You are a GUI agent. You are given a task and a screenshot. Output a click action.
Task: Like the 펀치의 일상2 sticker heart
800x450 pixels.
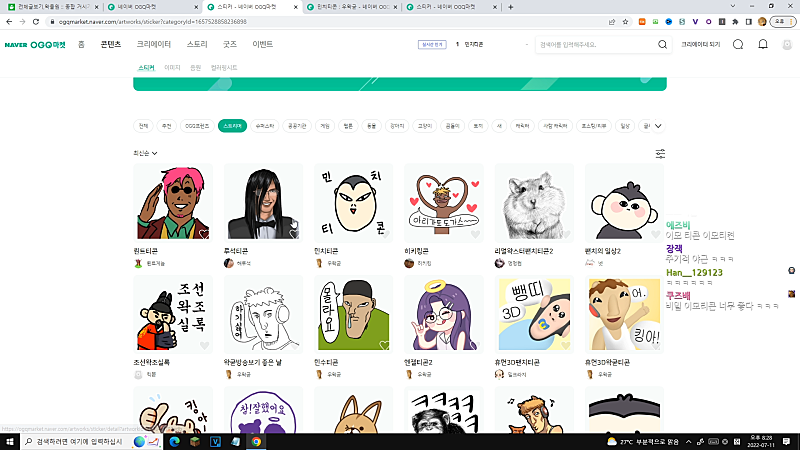pos(655,235)
